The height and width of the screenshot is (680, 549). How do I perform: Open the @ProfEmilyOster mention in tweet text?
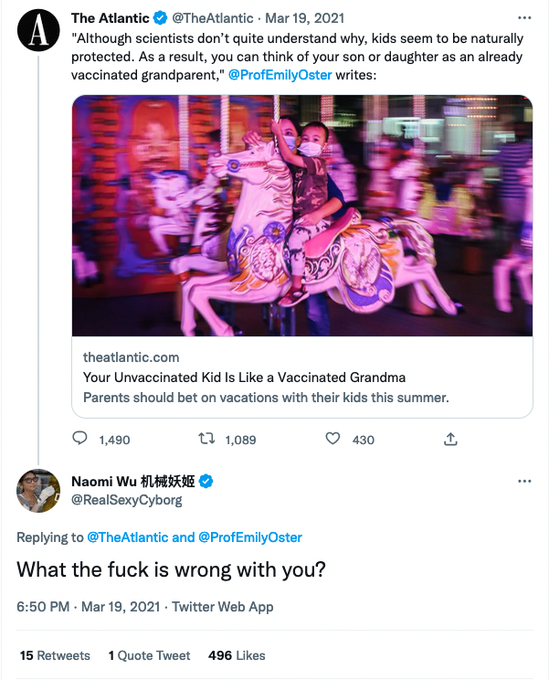(280, 75)
